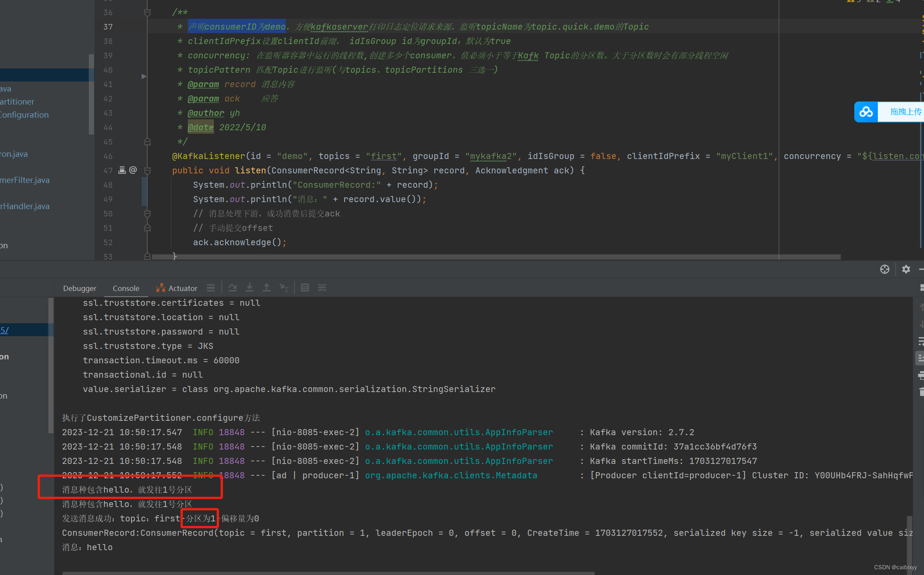The image size is (924, 575).
Task: Click the editor horizontal scrollbar
Action: click(497, 257)
